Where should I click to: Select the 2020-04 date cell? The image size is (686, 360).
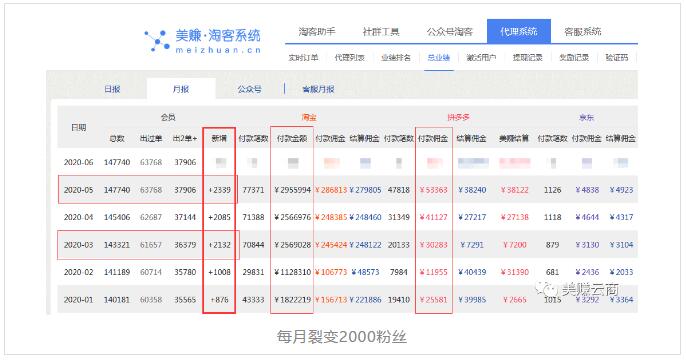pyautogui.click(x=79, y=217)
